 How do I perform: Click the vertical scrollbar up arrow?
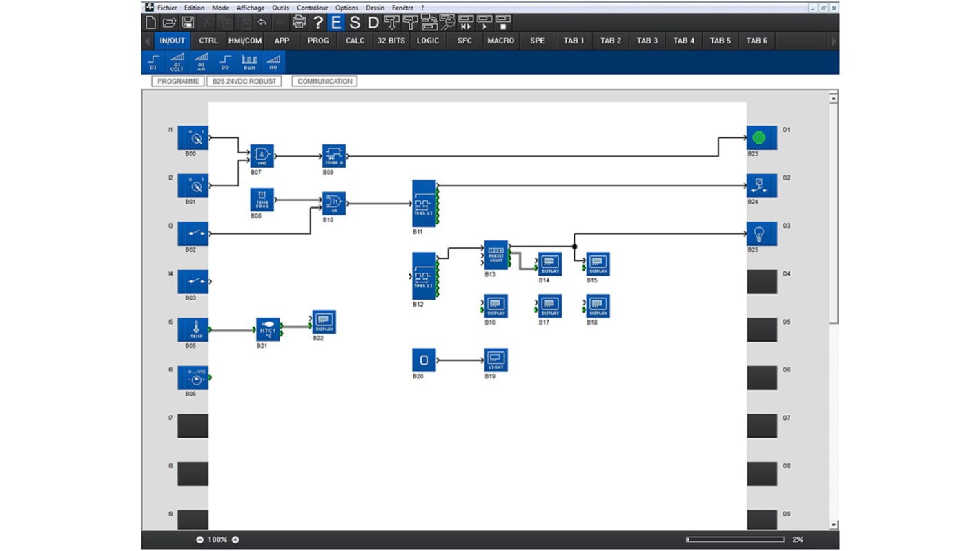pos(833,99)
